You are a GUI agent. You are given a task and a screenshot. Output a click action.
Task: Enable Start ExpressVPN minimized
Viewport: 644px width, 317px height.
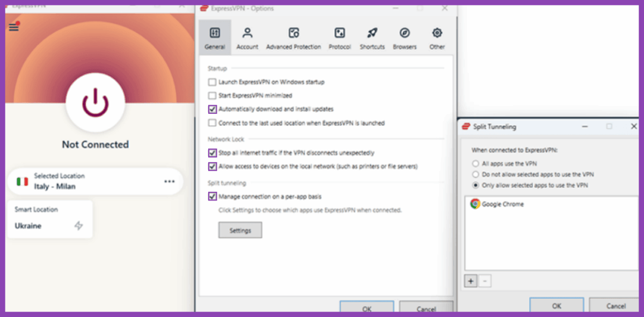(x=212, y=96)
